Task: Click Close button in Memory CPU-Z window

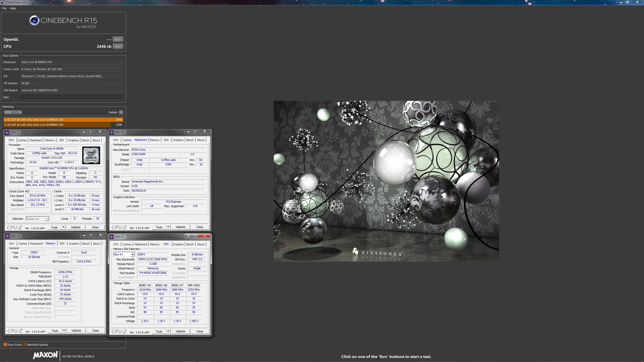Action: coord(96,331)
